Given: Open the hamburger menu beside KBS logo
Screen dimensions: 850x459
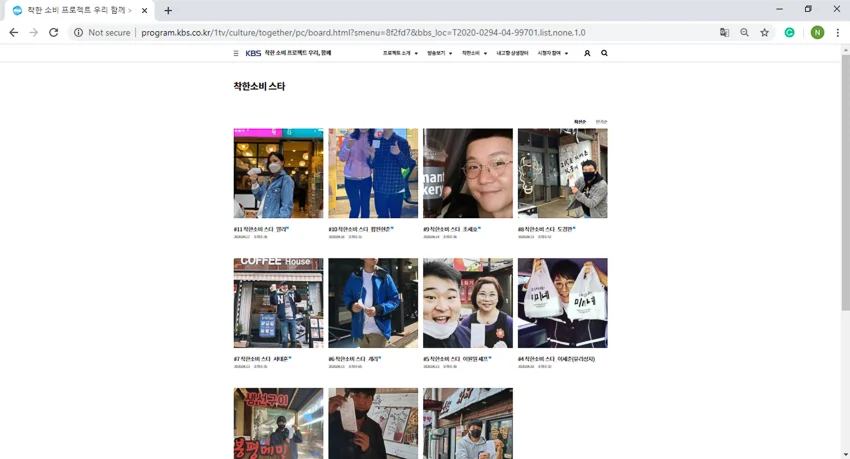Looking at the screenshot, I should (x=236, y=53).
